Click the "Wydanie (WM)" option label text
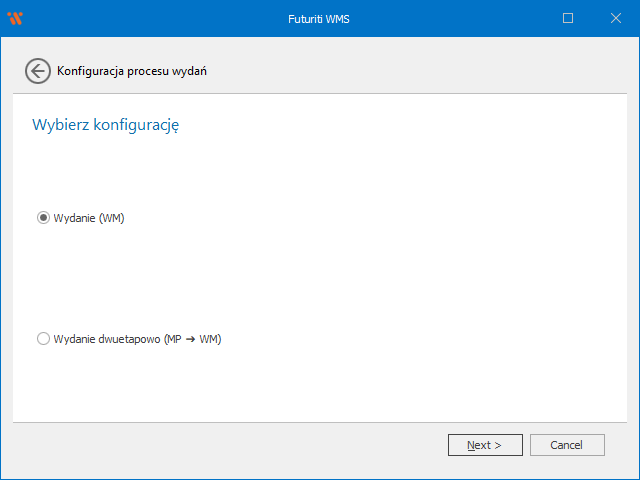This screenshot has height=480, width=640. (88, 218)
